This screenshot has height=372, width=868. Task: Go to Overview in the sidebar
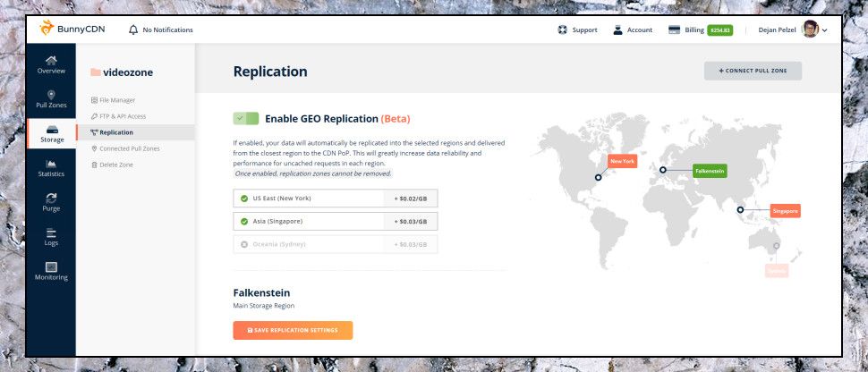(51, 64)
